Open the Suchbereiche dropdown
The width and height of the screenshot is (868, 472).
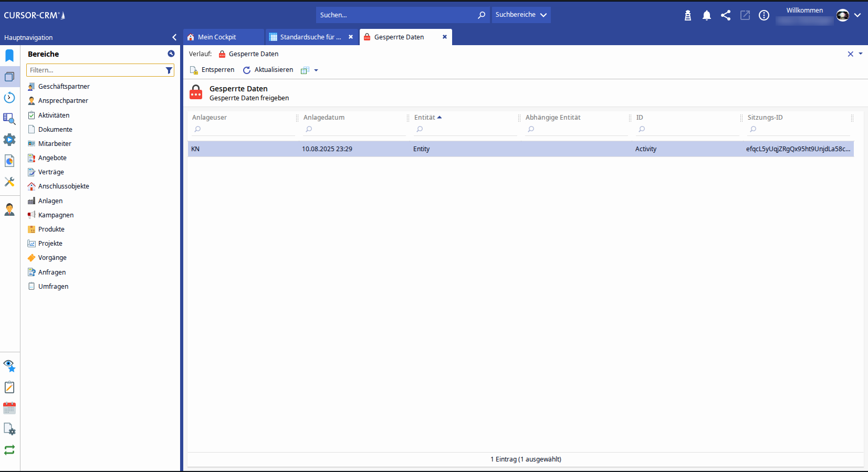(521, 15)
